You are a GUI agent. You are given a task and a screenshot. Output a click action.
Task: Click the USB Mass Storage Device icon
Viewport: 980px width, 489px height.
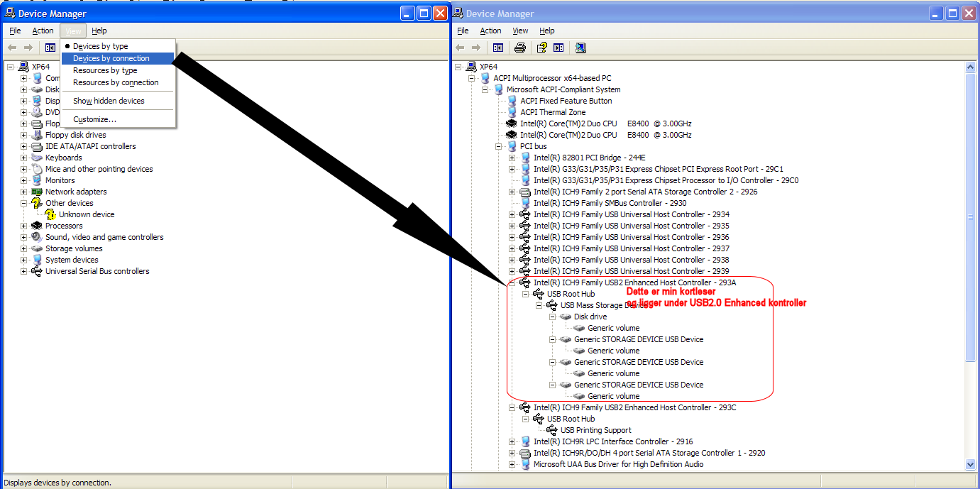tap(552, 305)
